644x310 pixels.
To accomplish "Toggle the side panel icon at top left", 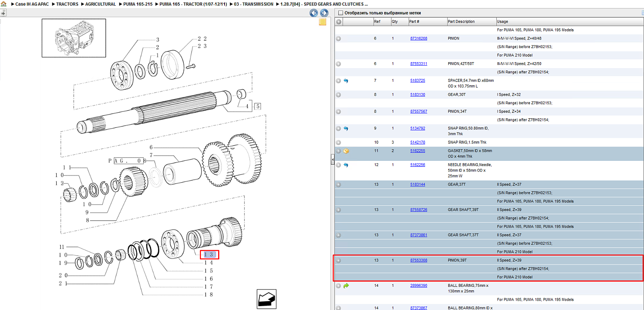I will coord(3,13).
